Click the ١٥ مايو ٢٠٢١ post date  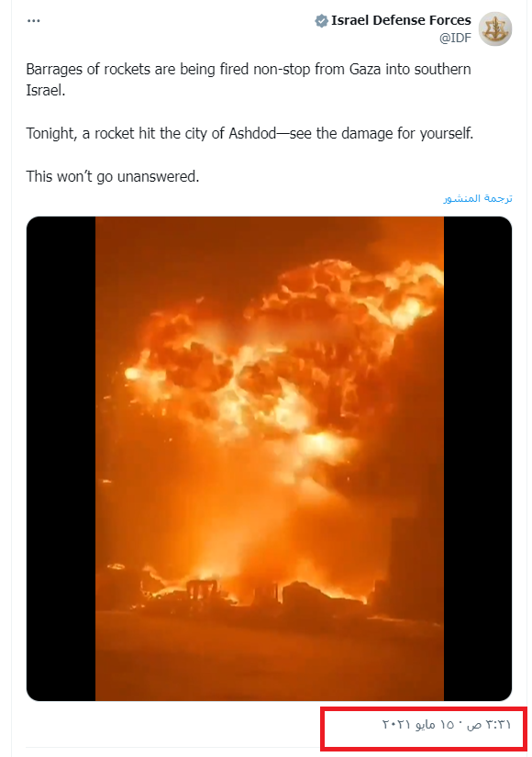point(418,724)
